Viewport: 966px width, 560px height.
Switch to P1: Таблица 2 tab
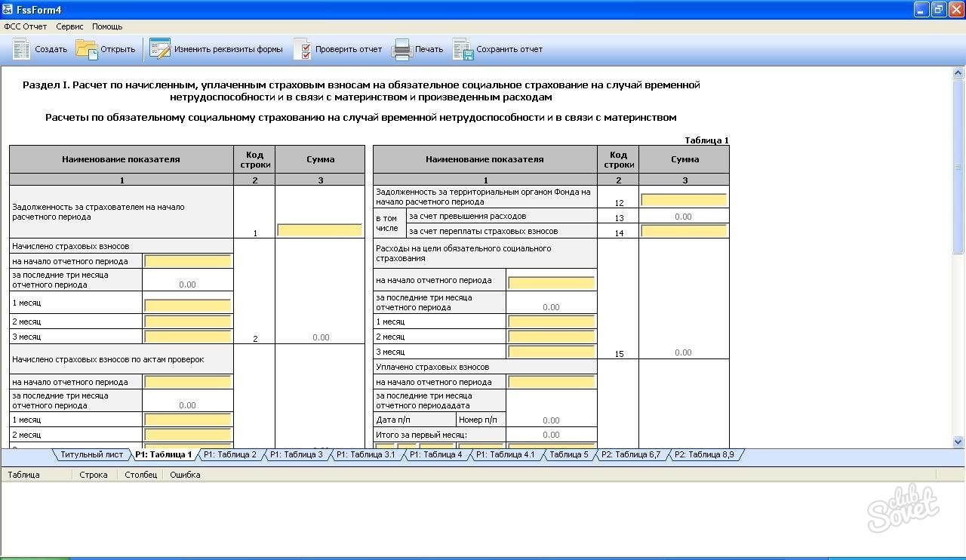pyautogui.click(x=230, y=454)
